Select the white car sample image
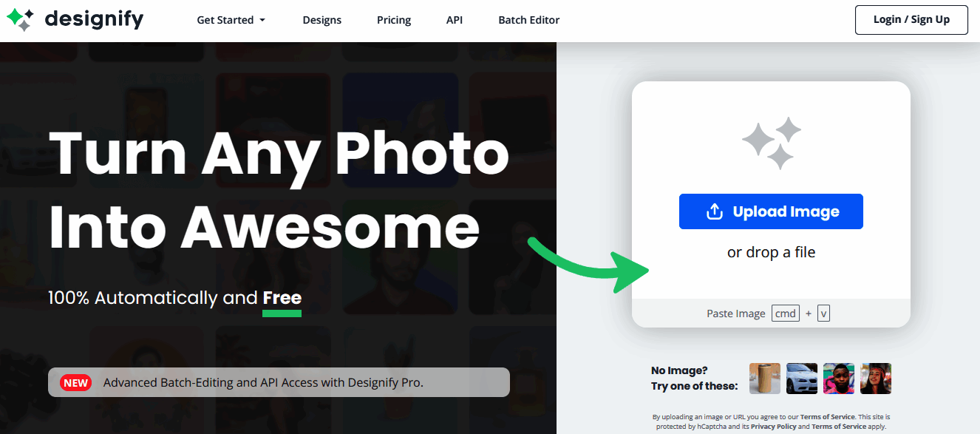Screen dimensions: 980x434 [802, 378]
